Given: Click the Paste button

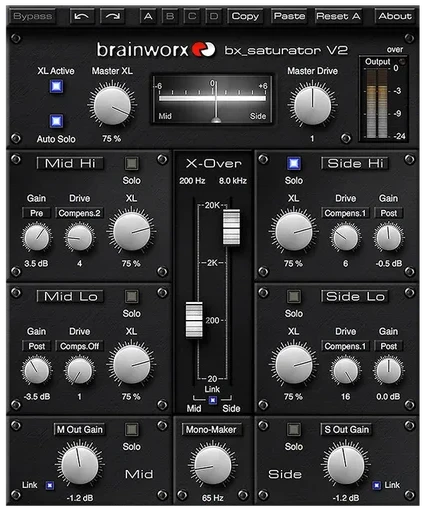Looking at the screenshot, I should pos(289,16).
